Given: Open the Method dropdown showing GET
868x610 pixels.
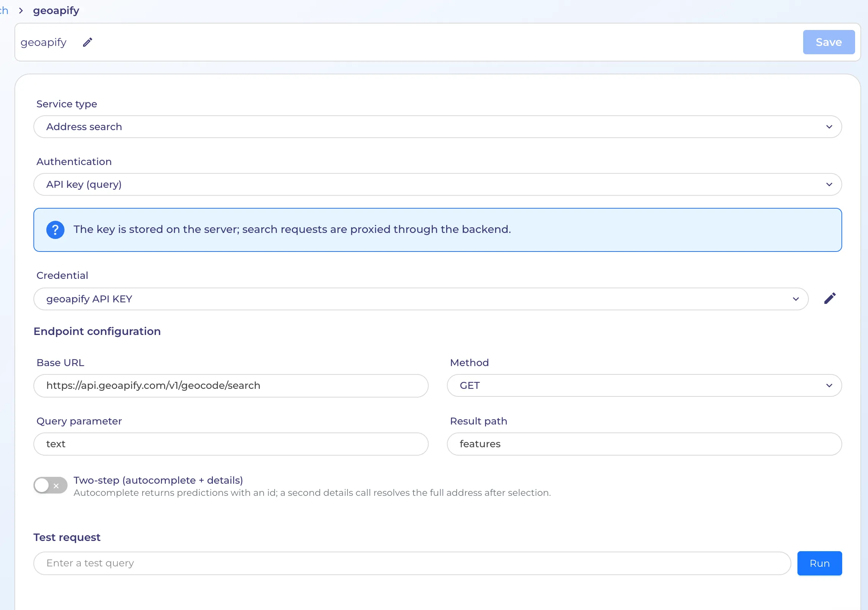Looking at the screenshot, I should point(644,385).
